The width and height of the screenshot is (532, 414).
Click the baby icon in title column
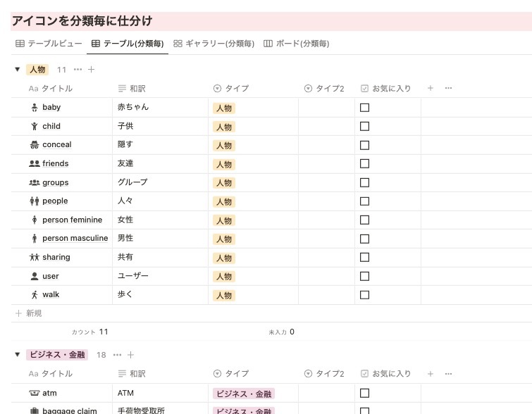[x=34, y=108]
